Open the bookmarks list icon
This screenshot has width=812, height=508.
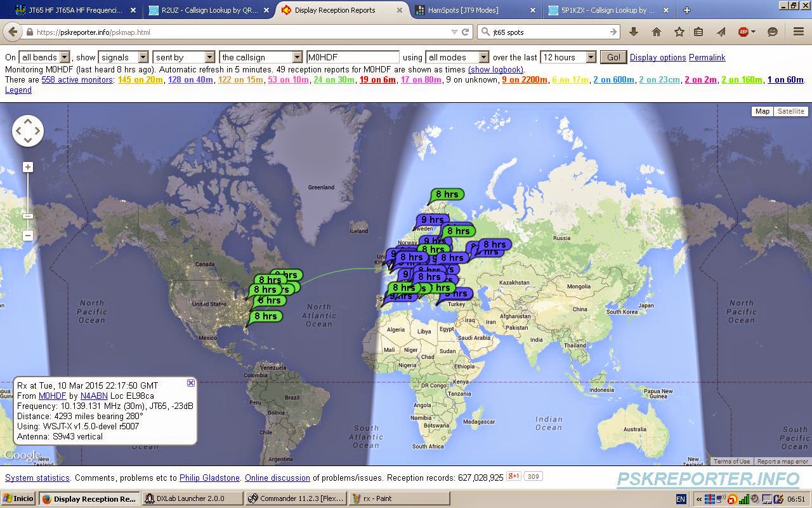point(698,32)
